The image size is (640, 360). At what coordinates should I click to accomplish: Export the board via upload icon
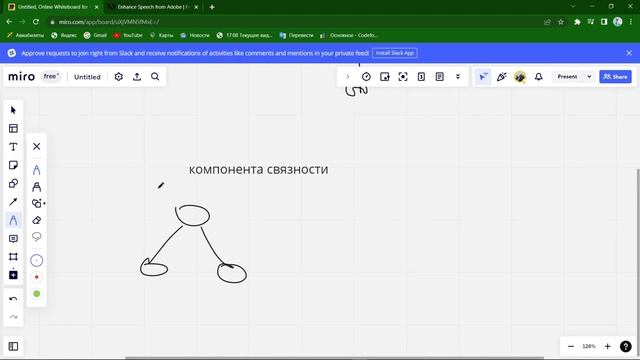click(137, 77)
